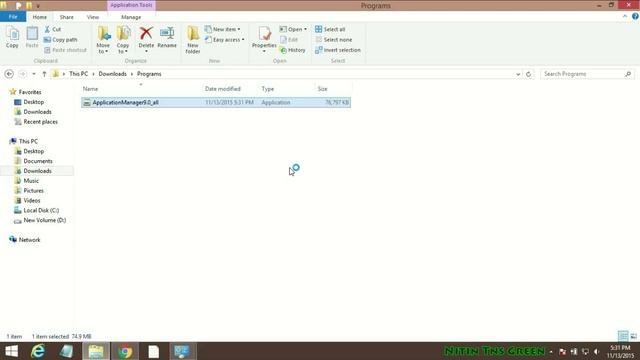
Task: Create a New folder
Action: pos(193,40)
